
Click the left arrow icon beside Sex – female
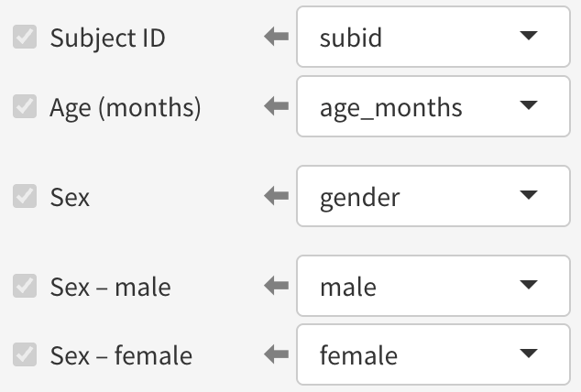pos(275,354)
